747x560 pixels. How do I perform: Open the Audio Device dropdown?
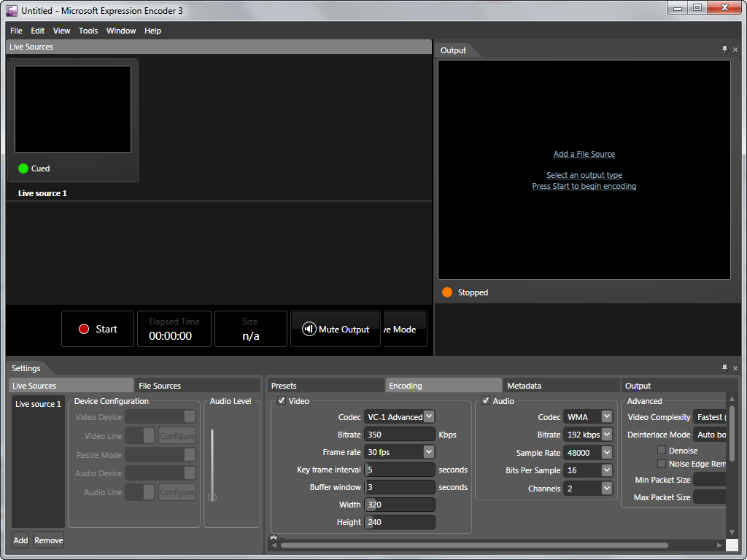(x=160, y=472)
